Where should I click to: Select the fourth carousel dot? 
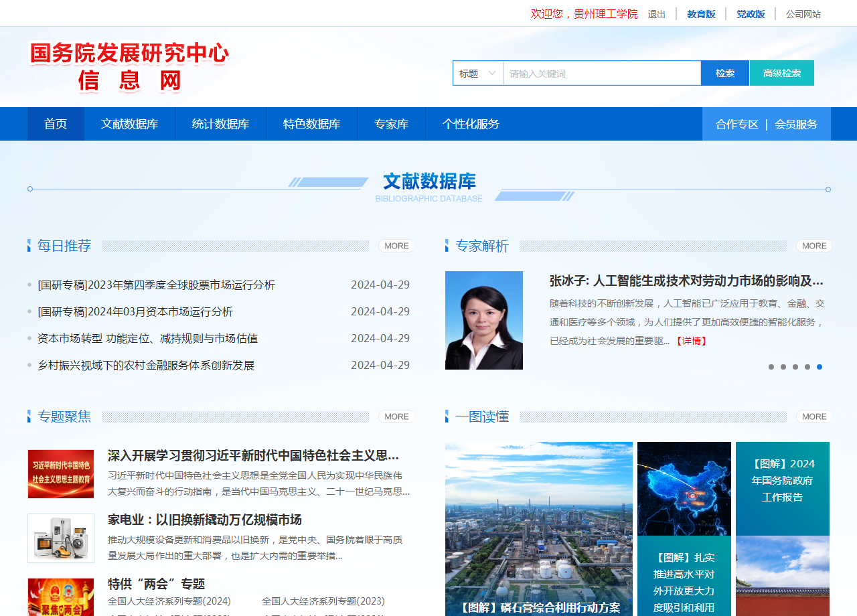[x=807, y=367]
